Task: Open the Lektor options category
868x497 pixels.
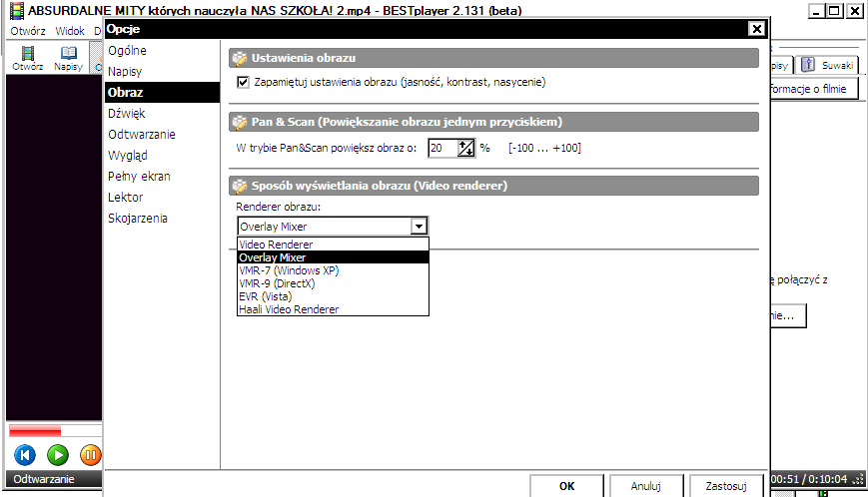Action: 162,198
